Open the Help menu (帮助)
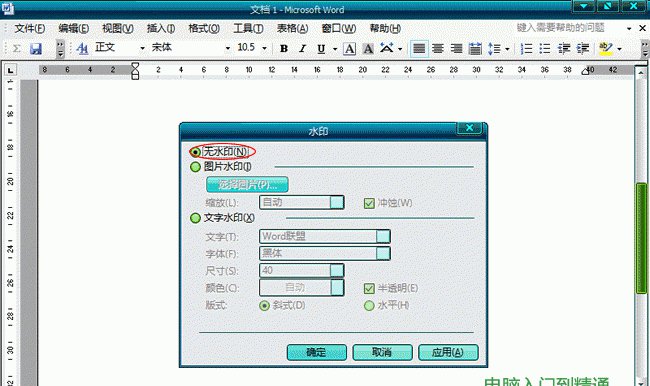650x386 pixels. coord(385,28)
